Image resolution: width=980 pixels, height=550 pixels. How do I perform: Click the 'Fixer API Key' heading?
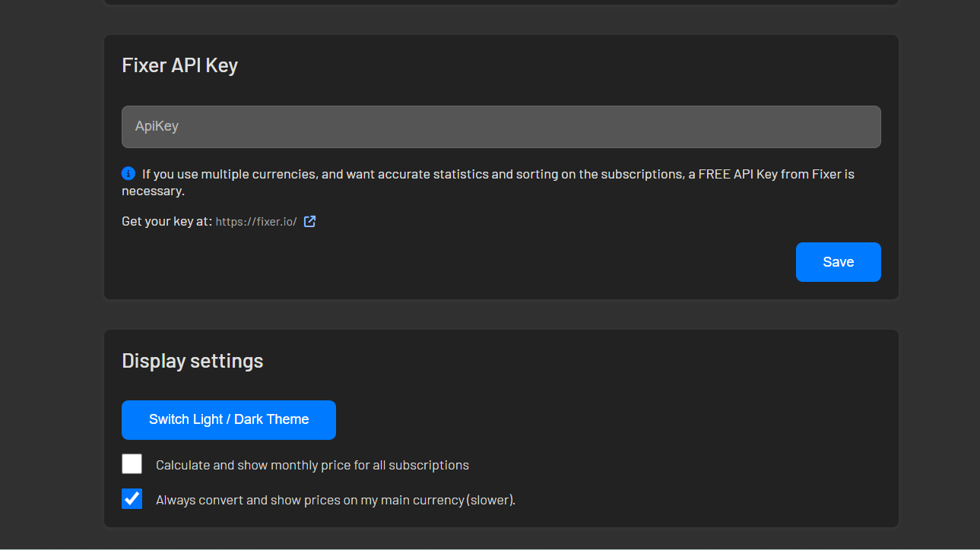(179, 65)
